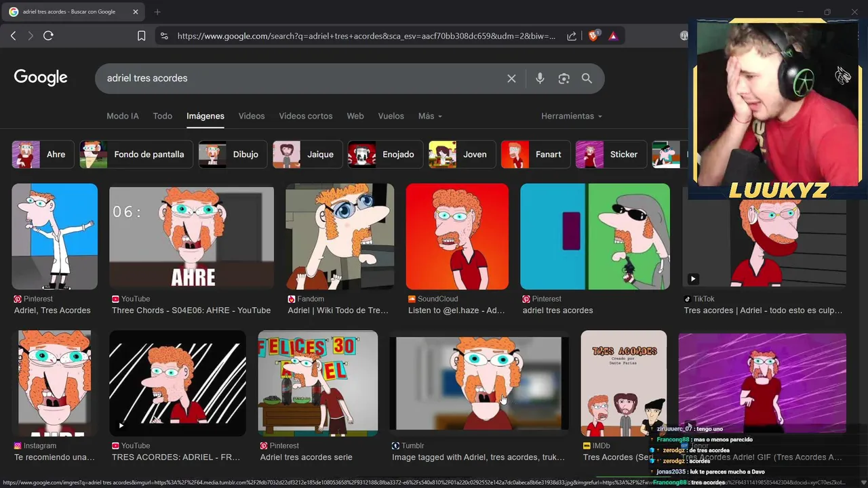The width and height of the screenshot is (868, 488).
Task: Filter images by Sticker chip
Action: [x=610, y=155]
